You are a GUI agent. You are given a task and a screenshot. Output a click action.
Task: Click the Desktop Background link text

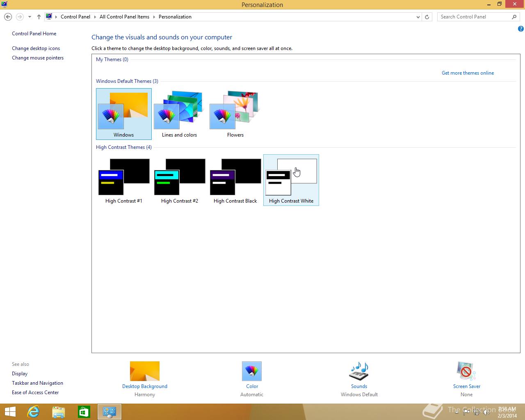[x=145, y=386]
